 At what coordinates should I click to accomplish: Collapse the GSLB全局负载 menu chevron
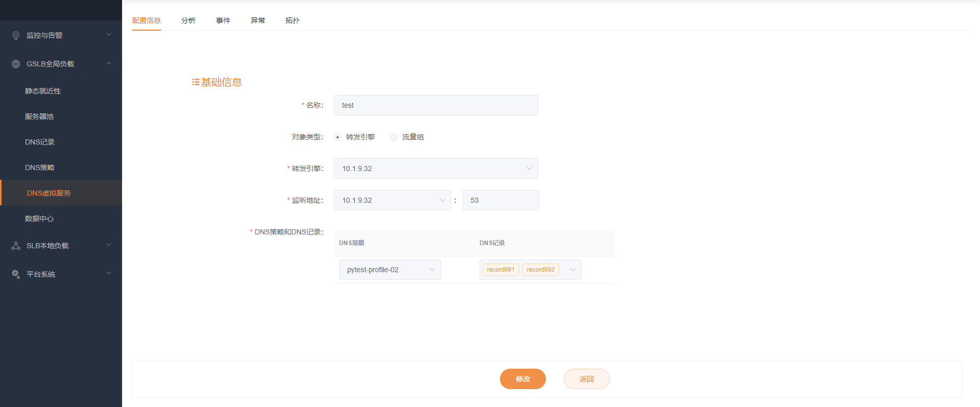(109, 63)
